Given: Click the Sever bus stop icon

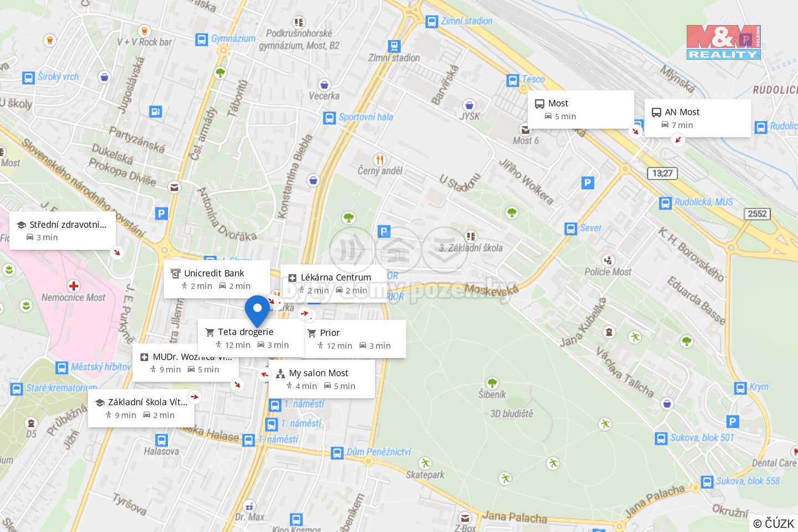Looking at the screenshot, I should tap(571, 229).
